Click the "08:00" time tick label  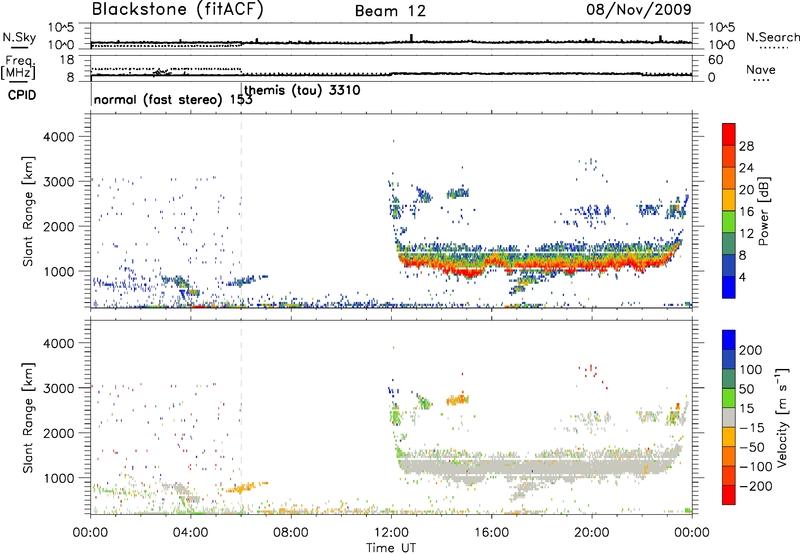pos(290,533)
